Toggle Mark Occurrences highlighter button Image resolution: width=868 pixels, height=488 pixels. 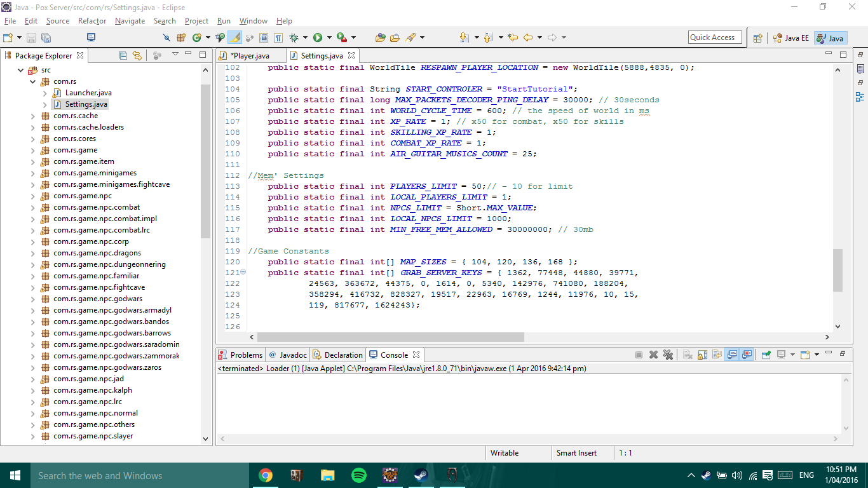point(235,37)
